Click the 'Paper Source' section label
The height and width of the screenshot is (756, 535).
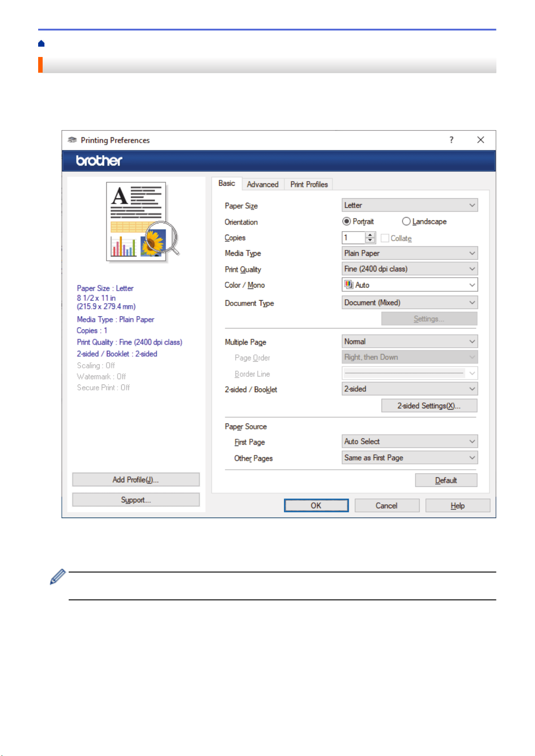pyautogui.click(x=246, y=427)
